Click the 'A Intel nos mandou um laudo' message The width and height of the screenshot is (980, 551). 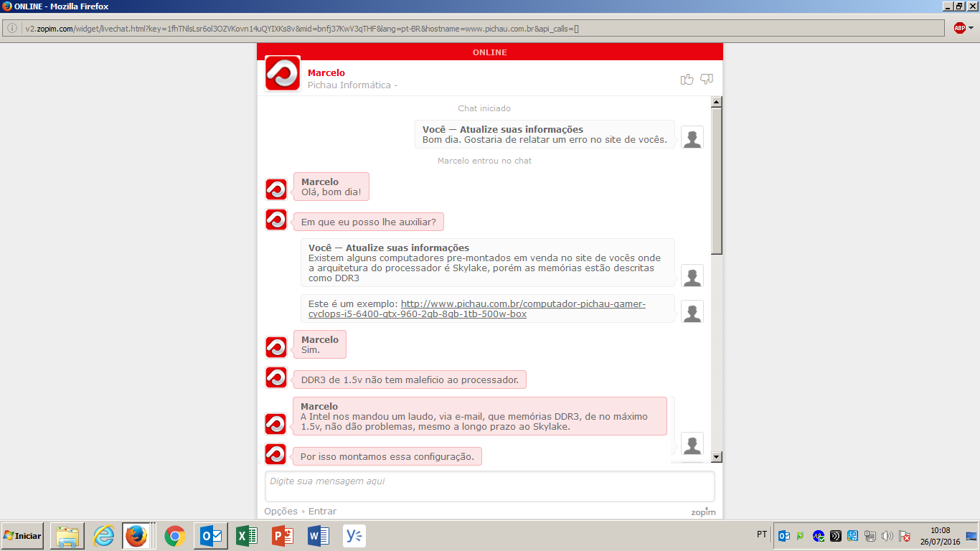pyautogui.click(x=480, y=416)
